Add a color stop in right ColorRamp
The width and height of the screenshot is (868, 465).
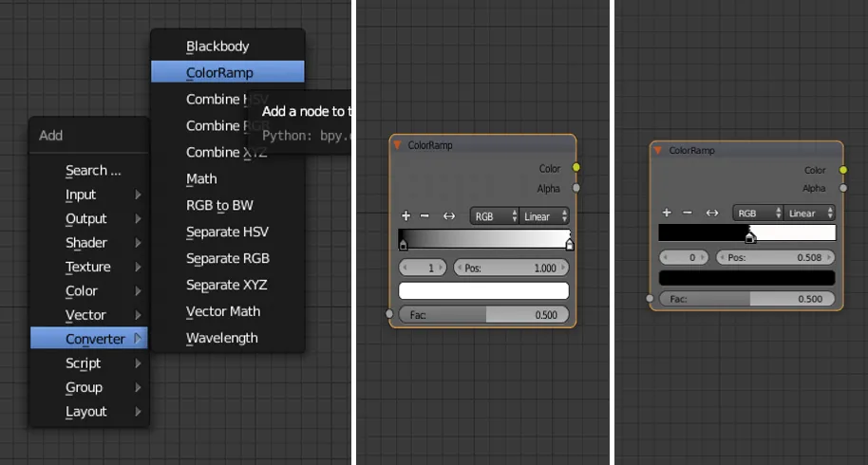tap(667, 213)
